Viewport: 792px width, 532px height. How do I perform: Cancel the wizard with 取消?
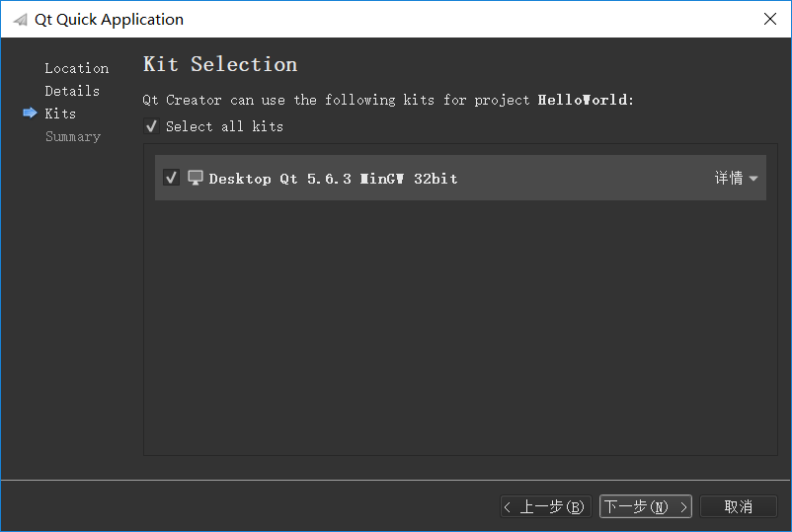pyautogui.click(x=739, y=506)
